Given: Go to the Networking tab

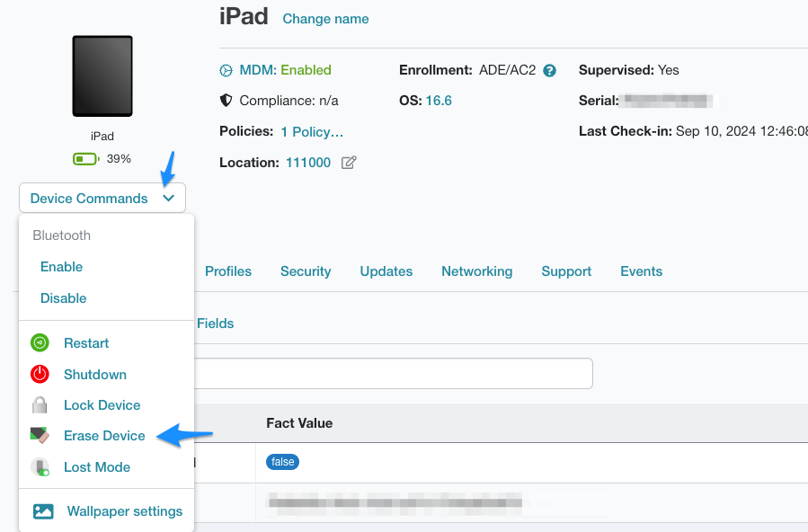Looking at the screenshot, I should [x=477, y=271].
